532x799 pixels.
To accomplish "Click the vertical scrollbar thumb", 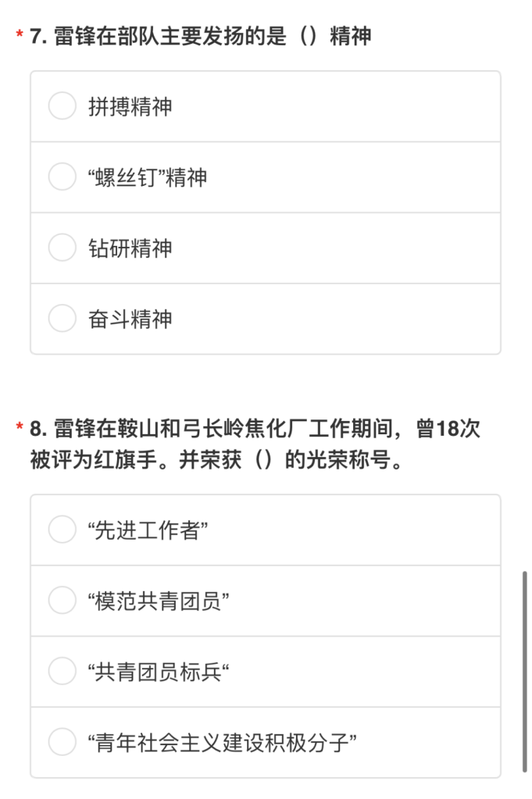I will click(x=524, y=672).
